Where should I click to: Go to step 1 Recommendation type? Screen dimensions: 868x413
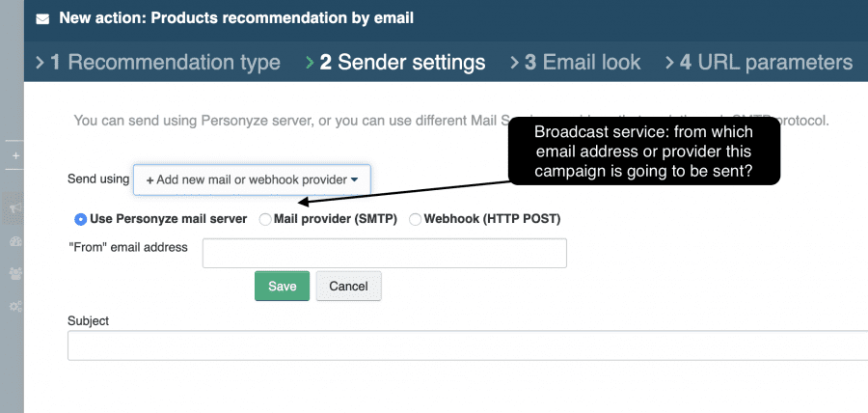point(164,63)
